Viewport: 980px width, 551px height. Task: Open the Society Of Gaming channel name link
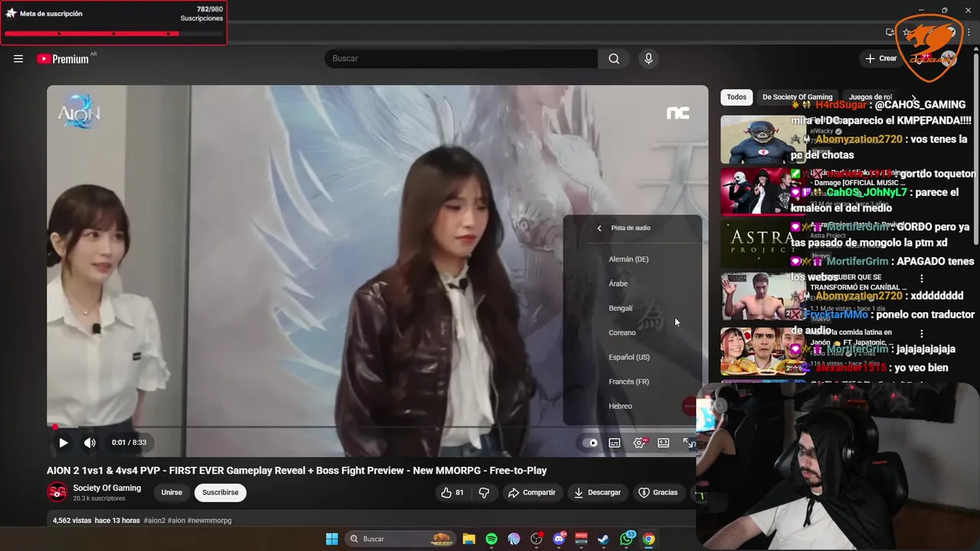pos(107,488)
